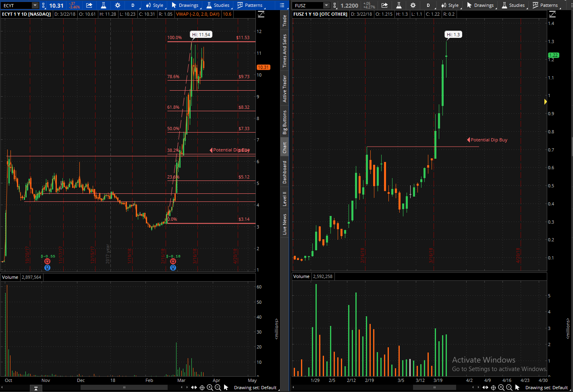The width and height of the screenshot is (573, 392).
Task: Open chart settings gear in FUSZ chart
Action: pos(413,5)
